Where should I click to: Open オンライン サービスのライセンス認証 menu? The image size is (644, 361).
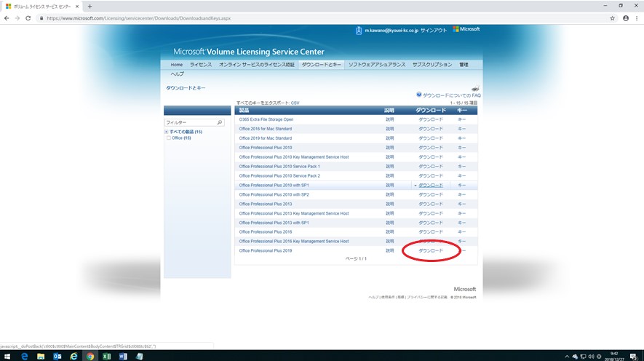[x=257, y=65]
